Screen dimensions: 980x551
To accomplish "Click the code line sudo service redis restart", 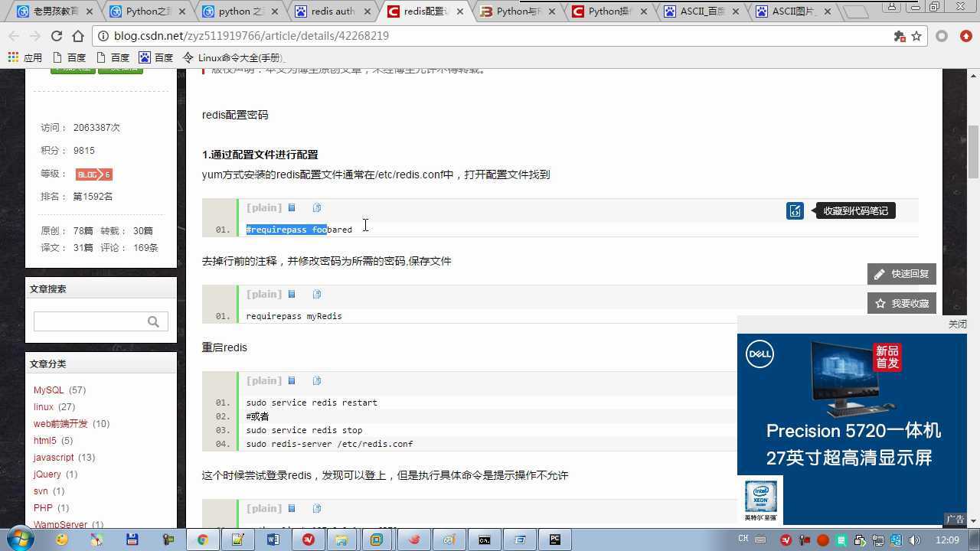I will point(312,403).
